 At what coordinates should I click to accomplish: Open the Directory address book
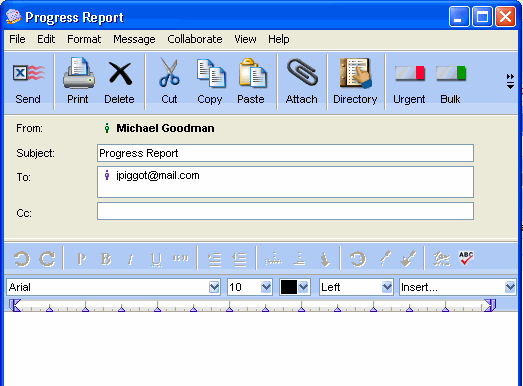tap(356, 73)
